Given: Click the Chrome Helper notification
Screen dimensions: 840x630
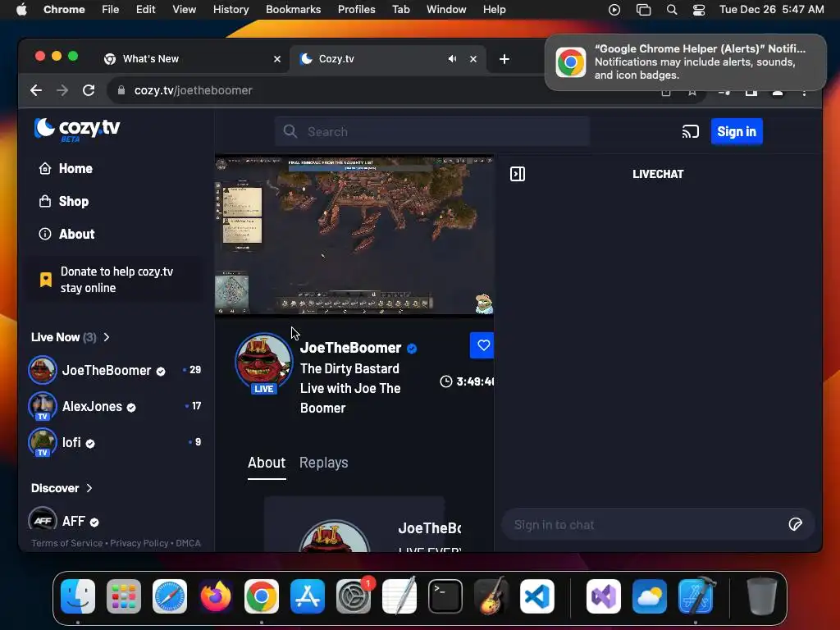Looking at the screenshot, I should 686,62.
